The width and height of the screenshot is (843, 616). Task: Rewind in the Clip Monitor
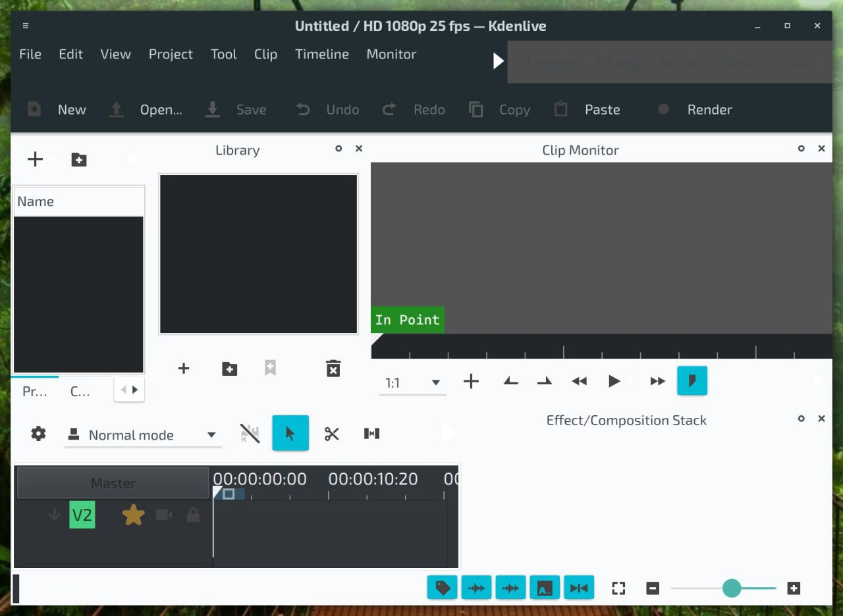(579, 381)
